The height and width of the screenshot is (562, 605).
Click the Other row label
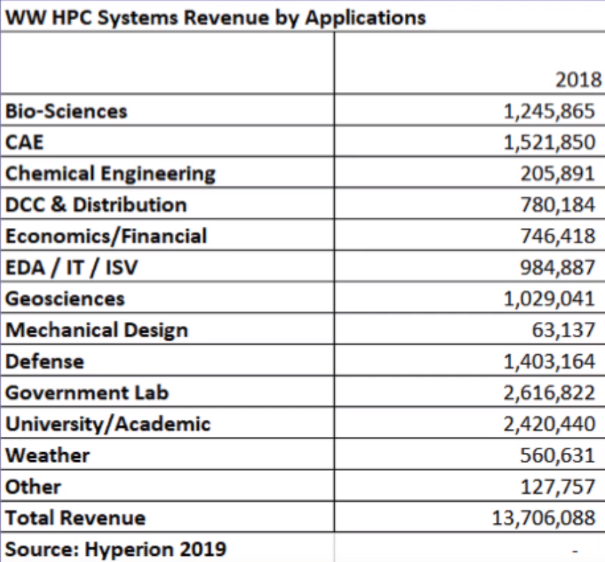click(x=33, y=486)
